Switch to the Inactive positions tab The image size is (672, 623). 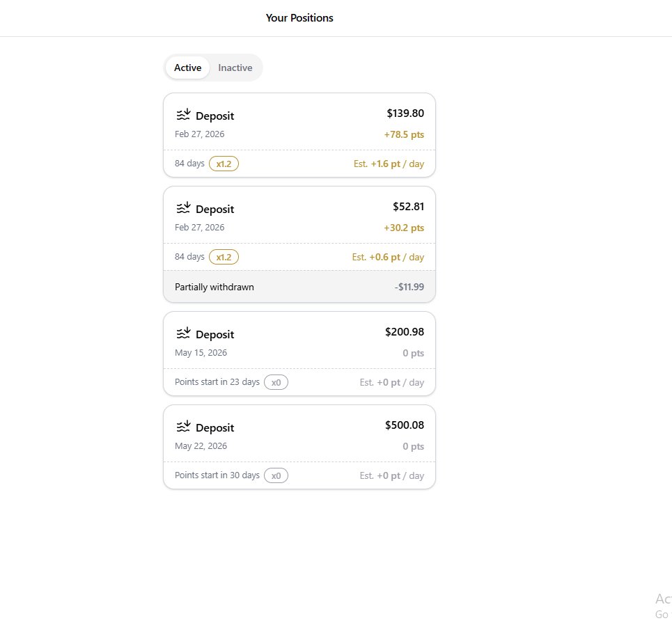click(235, 68)
